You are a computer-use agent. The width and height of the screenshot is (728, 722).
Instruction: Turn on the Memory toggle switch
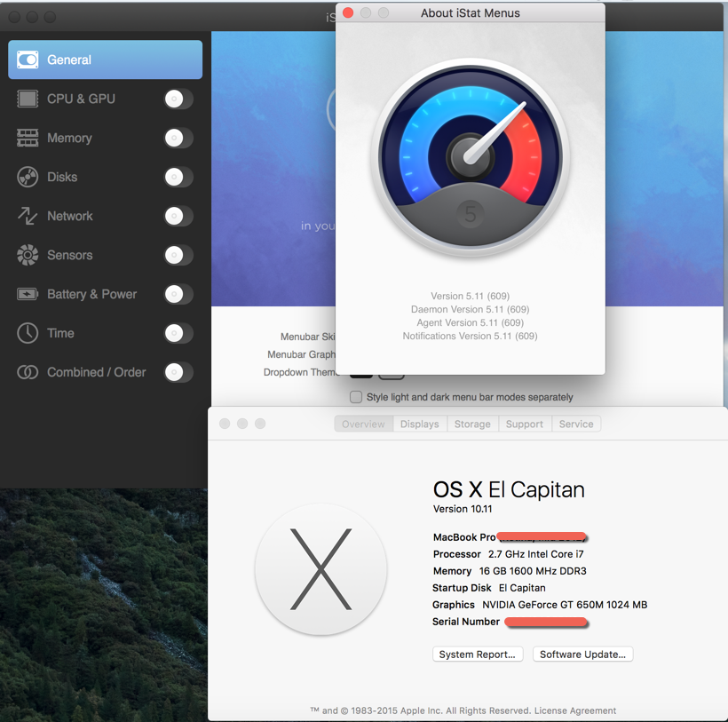pos(178,138)
